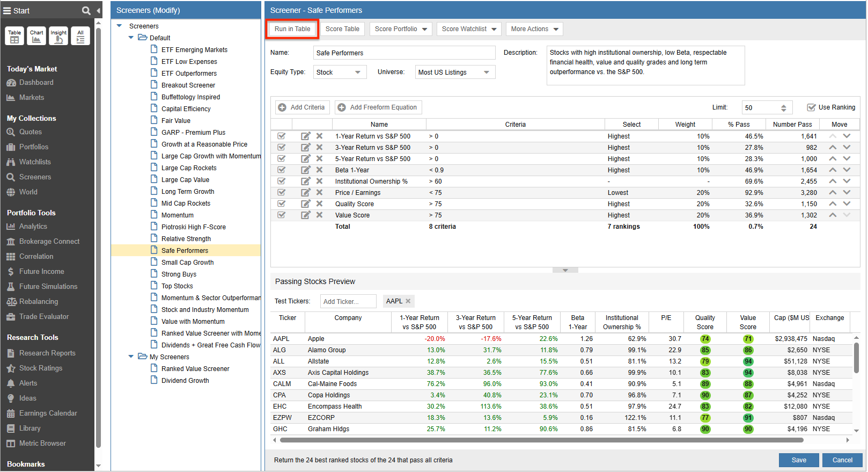Click Run in Table button
868x472 pixels.
tap(292, 29)
